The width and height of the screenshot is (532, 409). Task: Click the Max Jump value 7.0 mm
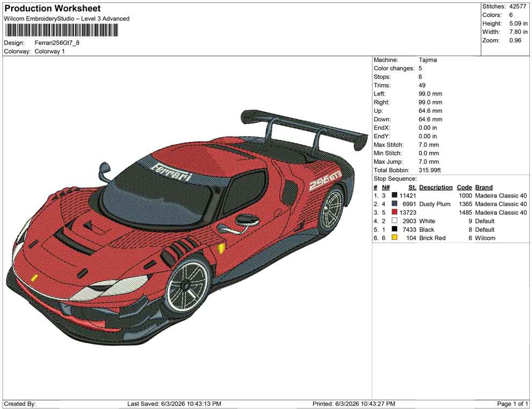coord(429,162)
